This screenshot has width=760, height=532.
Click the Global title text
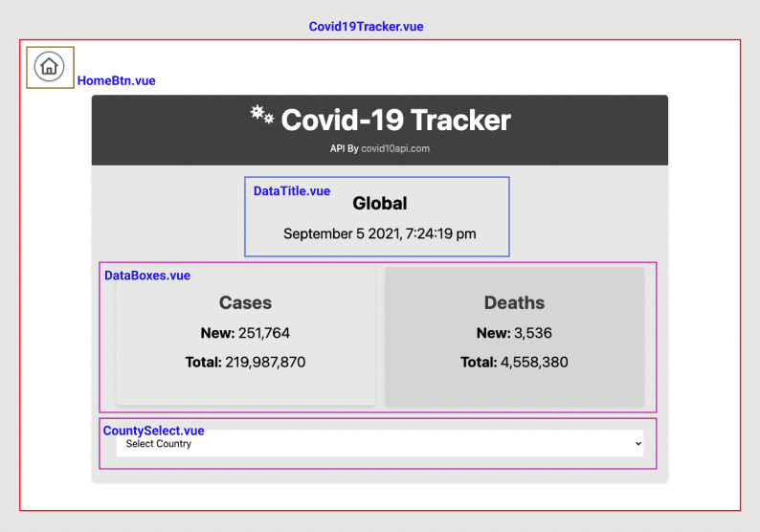(379, 204)
